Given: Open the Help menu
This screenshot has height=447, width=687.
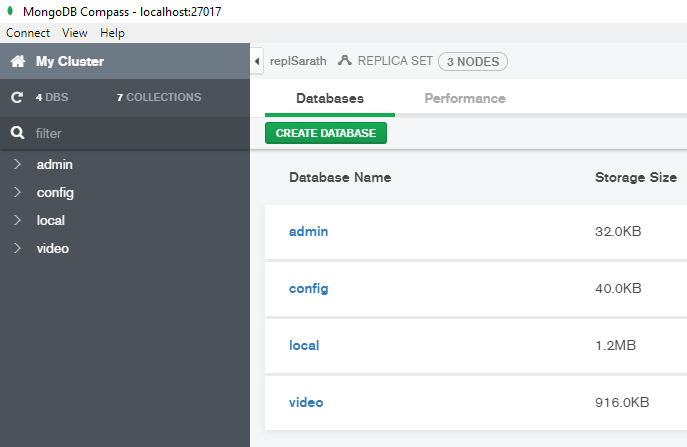Looking at the screenshot, I should coord(112,33).
